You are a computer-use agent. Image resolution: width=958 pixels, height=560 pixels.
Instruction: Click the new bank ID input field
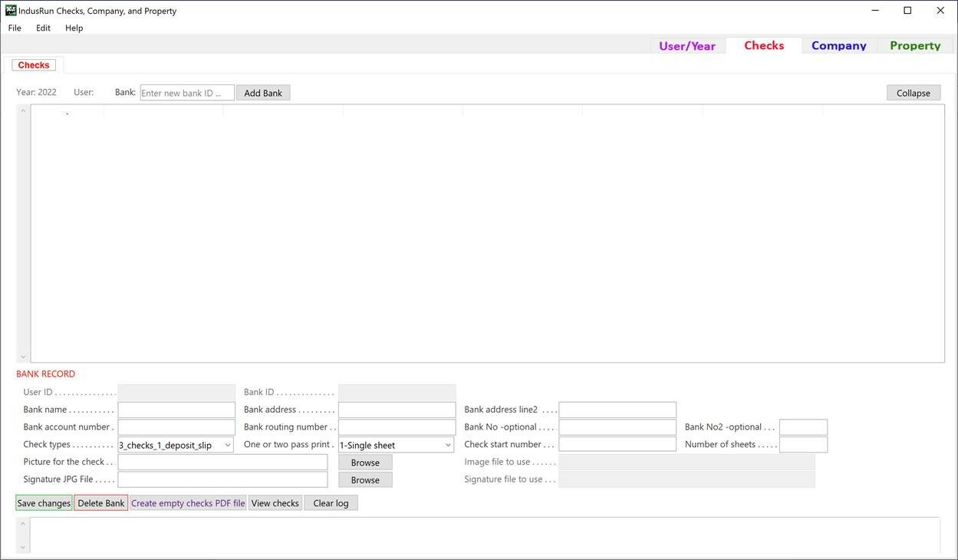point(187,93)
